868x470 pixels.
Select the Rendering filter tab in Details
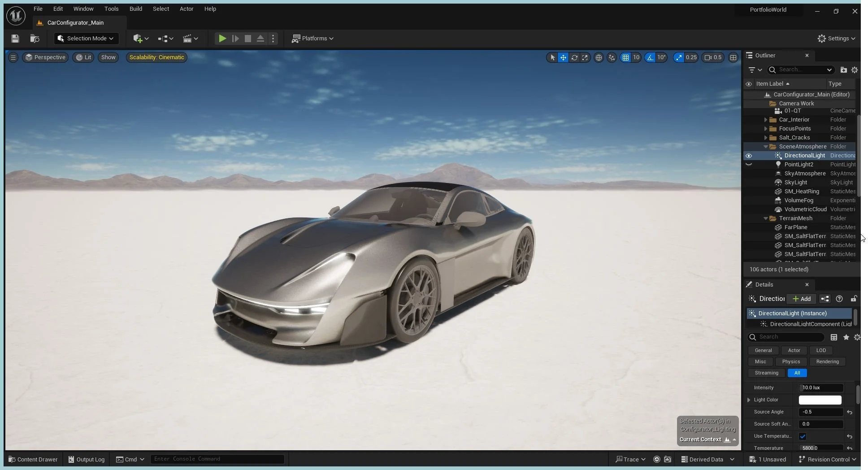point(827,362)
